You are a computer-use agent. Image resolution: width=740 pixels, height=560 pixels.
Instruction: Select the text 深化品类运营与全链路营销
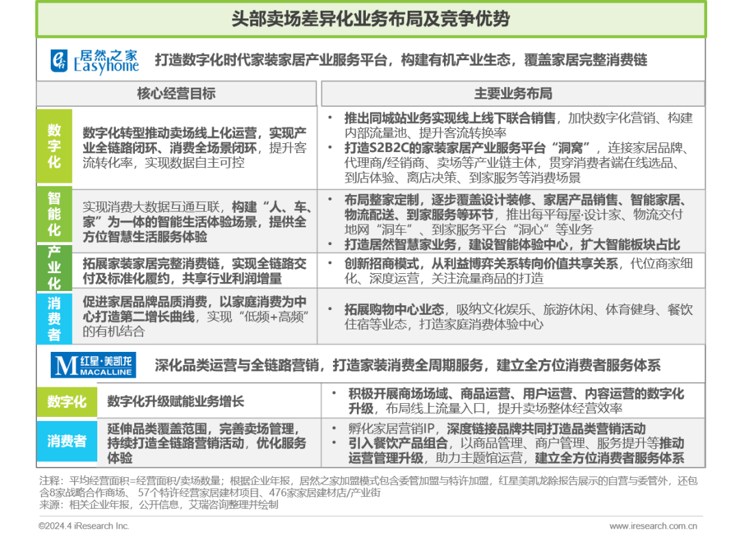coord(237,366)
